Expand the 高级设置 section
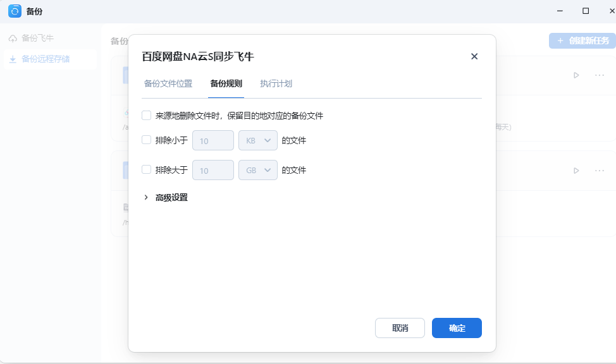Viewport: 616px width, 364px height. pos(146,197)
